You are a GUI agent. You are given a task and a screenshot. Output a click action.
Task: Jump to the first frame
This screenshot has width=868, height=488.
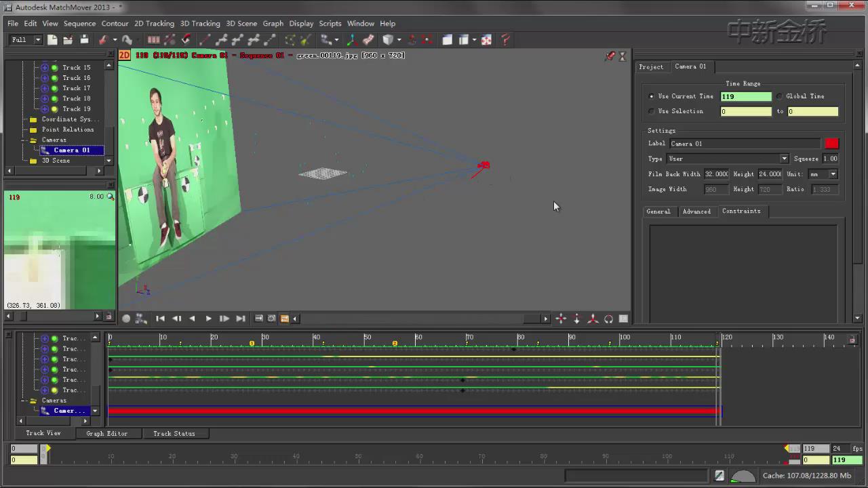(x=160, y=319)
